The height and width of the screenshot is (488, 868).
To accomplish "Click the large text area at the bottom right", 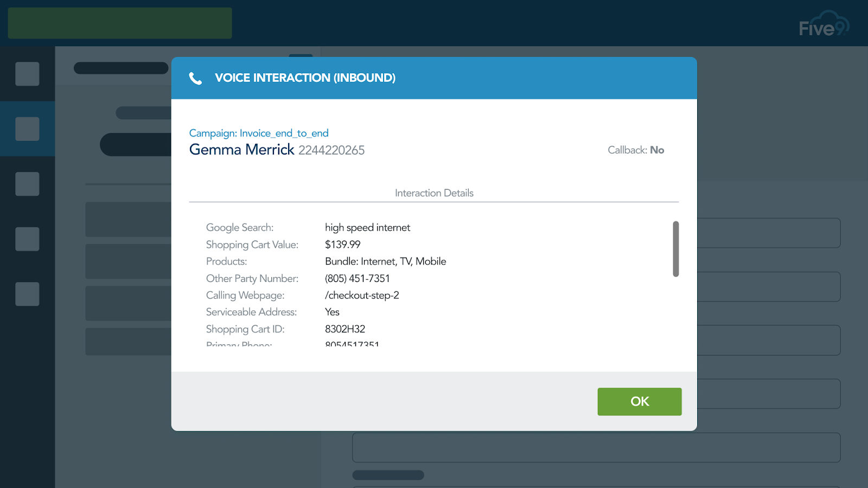I will click(597, 447).
